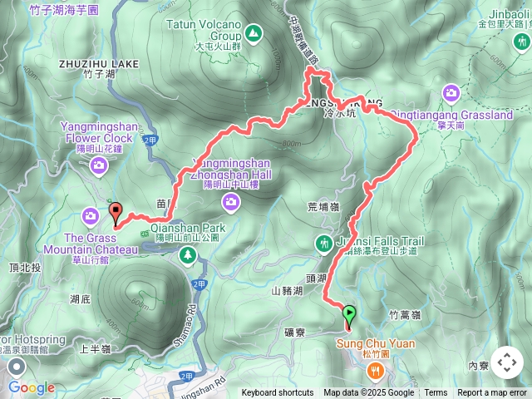Open the Yangmingshan Zhongshan Hall camera marker

tap(231, 203)
